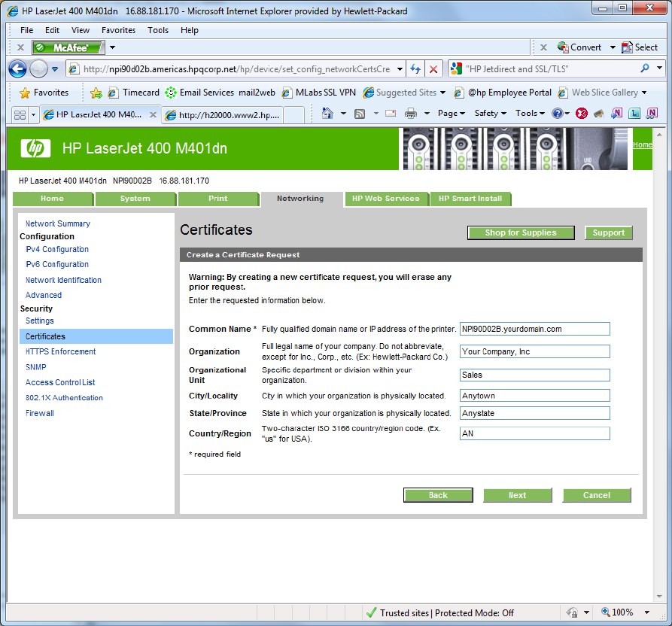
Task: Open 802.1X Authentication link
Action: click(x=64, y=398)
